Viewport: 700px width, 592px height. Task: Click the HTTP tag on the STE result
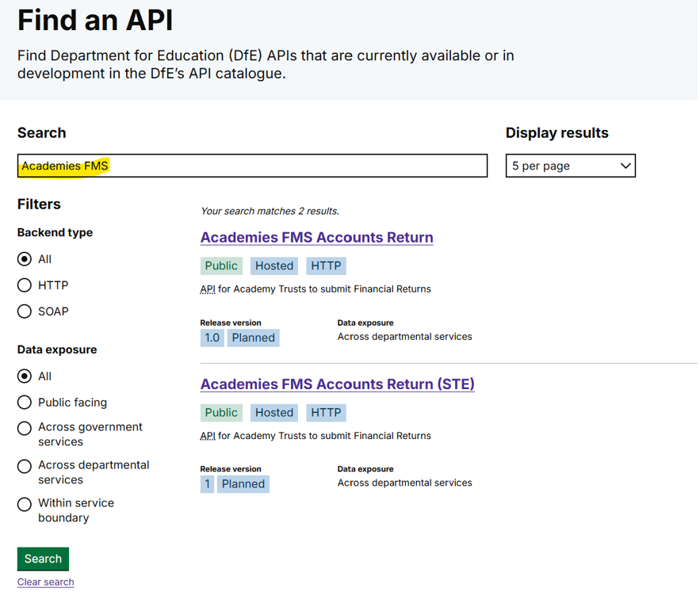coord(326,413)
